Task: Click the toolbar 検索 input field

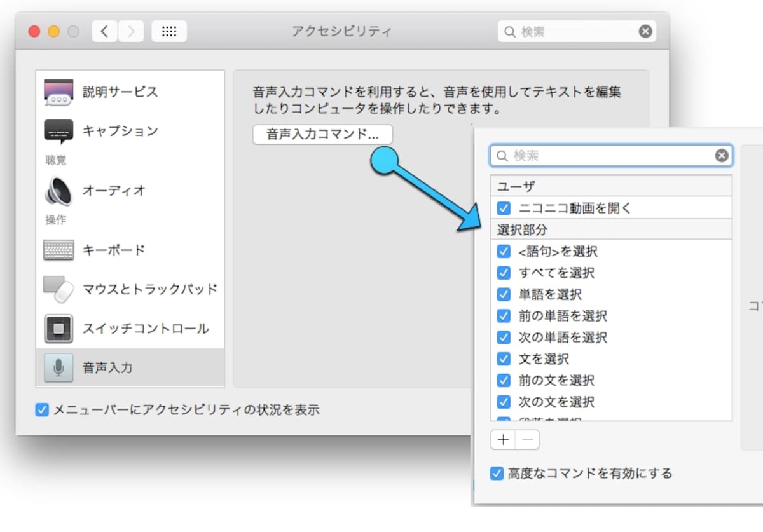Action: [x=577, y=31]
